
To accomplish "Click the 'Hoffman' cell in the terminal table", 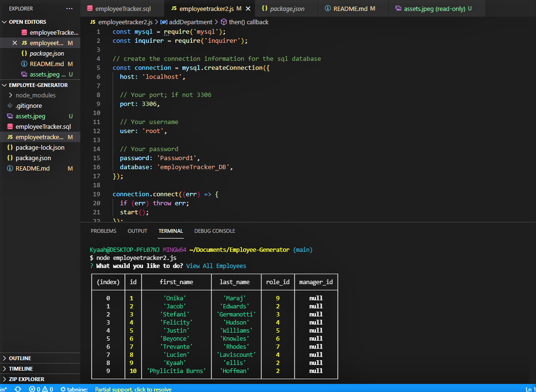I will click(235, 371).
